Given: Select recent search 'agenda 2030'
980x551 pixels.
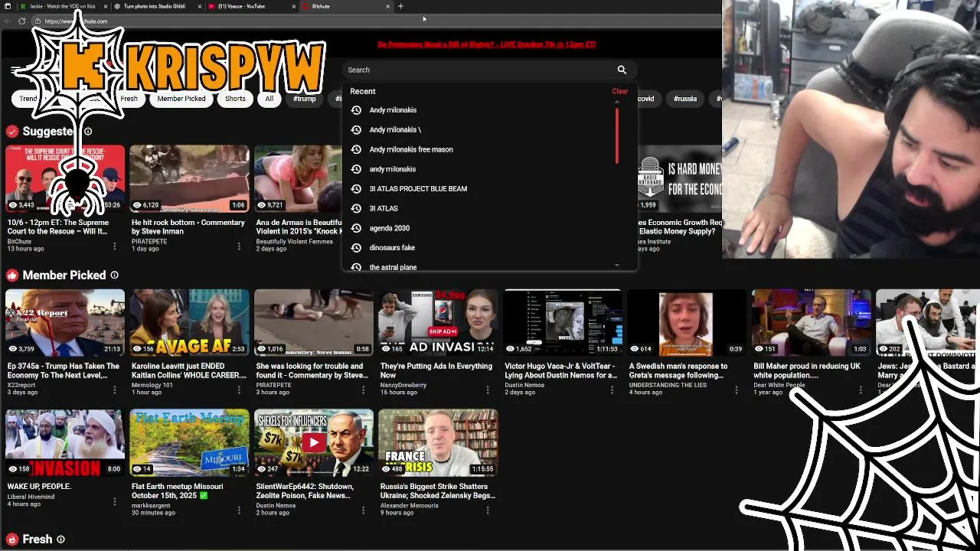Looking at the screenshot, I should click(x=390, y=228).
